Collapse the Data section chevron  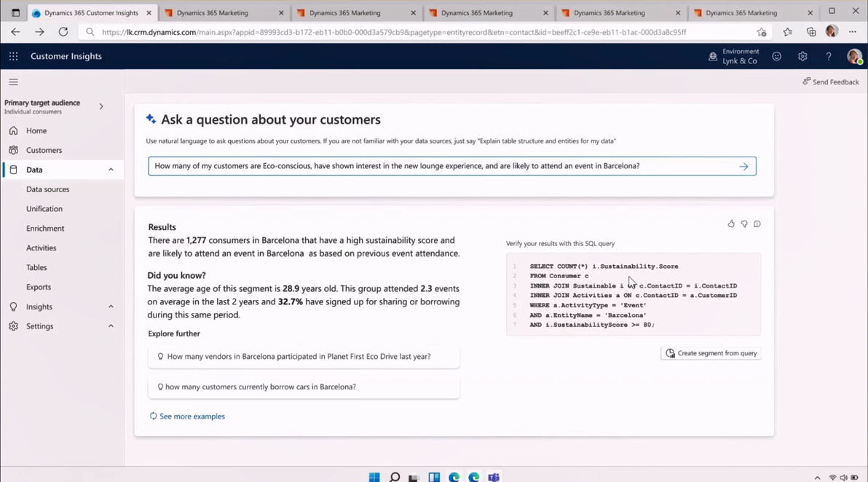coord(111,170)
